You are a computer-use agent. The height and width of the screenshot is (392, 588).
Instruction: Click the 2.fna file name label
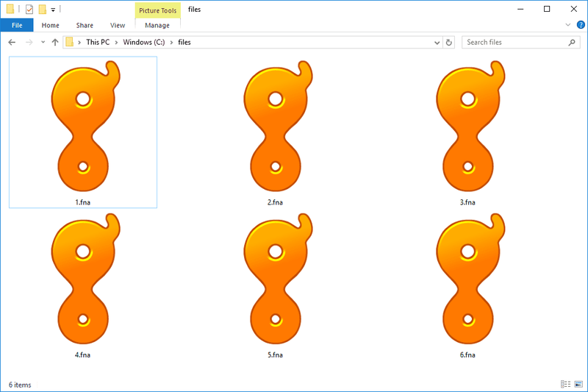tap(275, 202)
